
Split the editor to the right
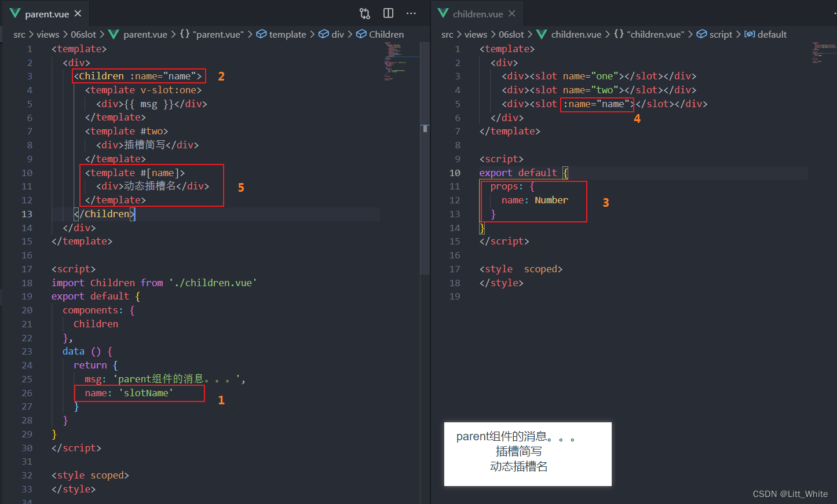coord(388,13)
